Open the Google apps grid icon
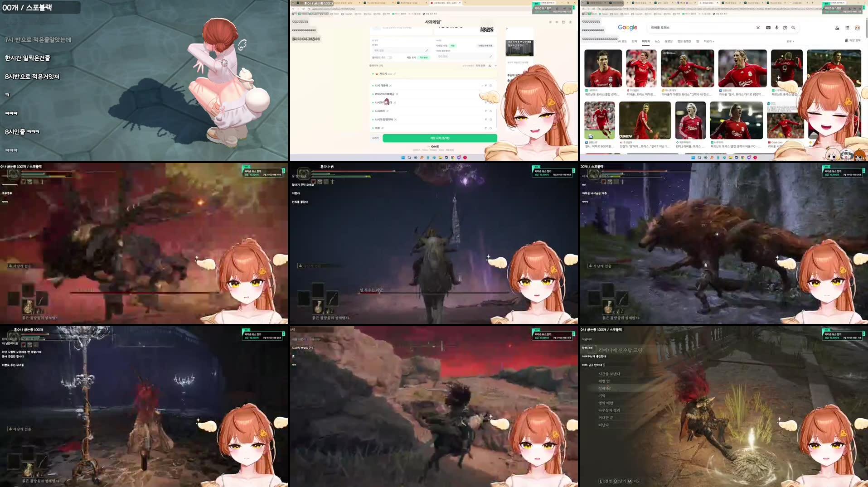Screen dimensions: 868x487 click(x=847, y=28)
